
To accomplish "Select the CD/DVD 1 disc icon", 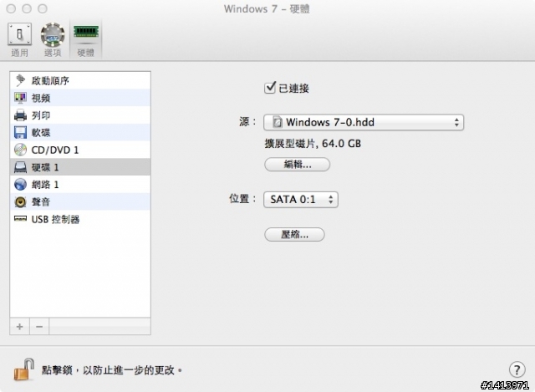I will coord(20,150).
